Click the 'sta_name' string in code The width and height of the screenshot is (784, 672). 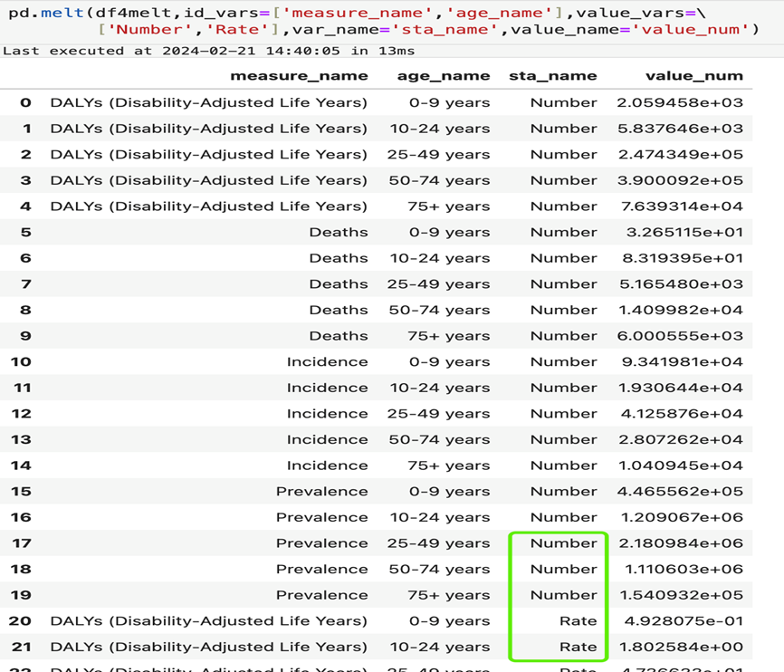(x=445, y=30)
